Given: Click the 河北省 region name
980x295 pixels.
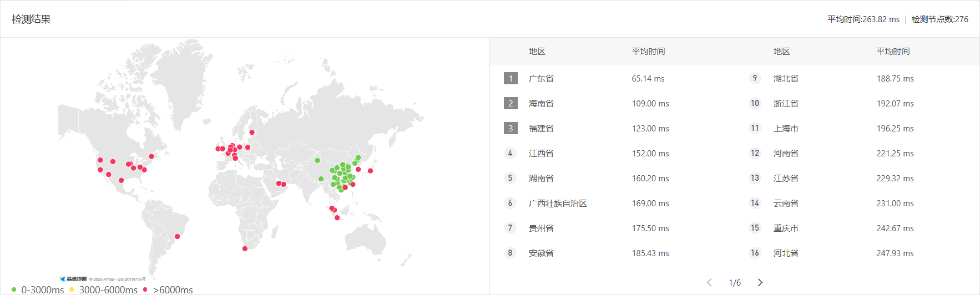Looking at the screenshot, I should tap(786, 253).
